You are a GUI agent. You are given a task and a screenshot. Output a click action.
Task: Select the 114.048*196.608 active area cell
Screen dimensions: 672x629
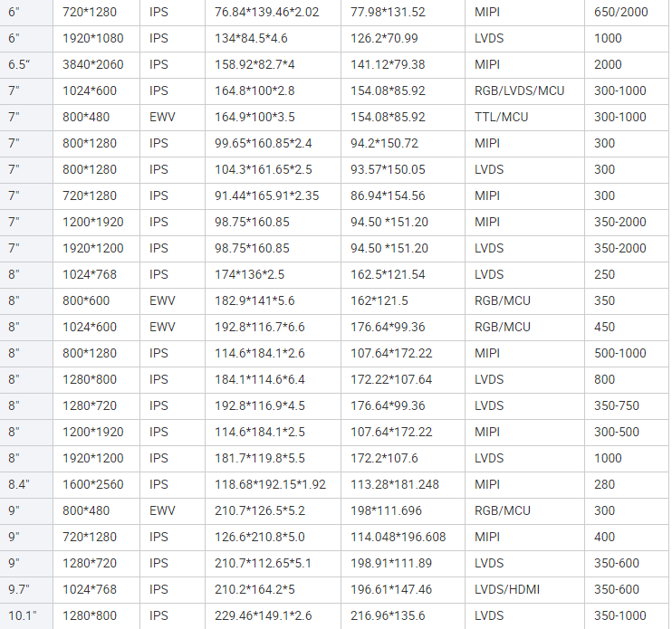(x=398, y=537)
